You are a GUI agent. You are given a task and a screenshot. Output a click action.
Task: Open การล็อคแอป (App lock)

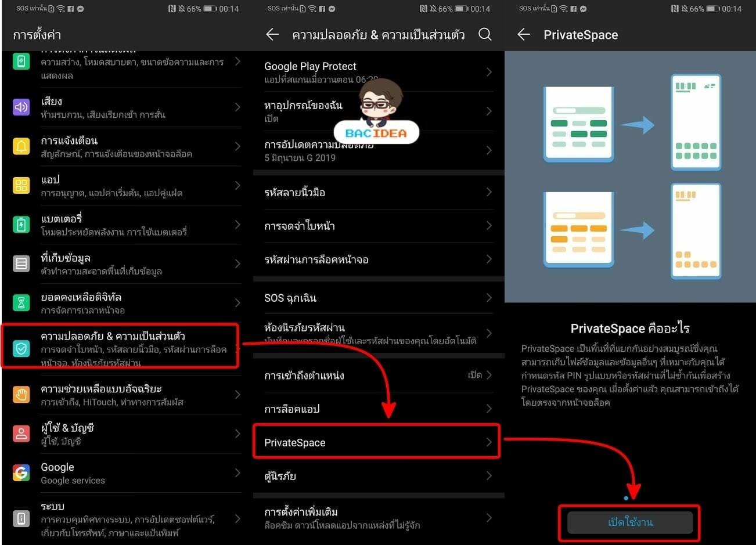coord(379,409)
